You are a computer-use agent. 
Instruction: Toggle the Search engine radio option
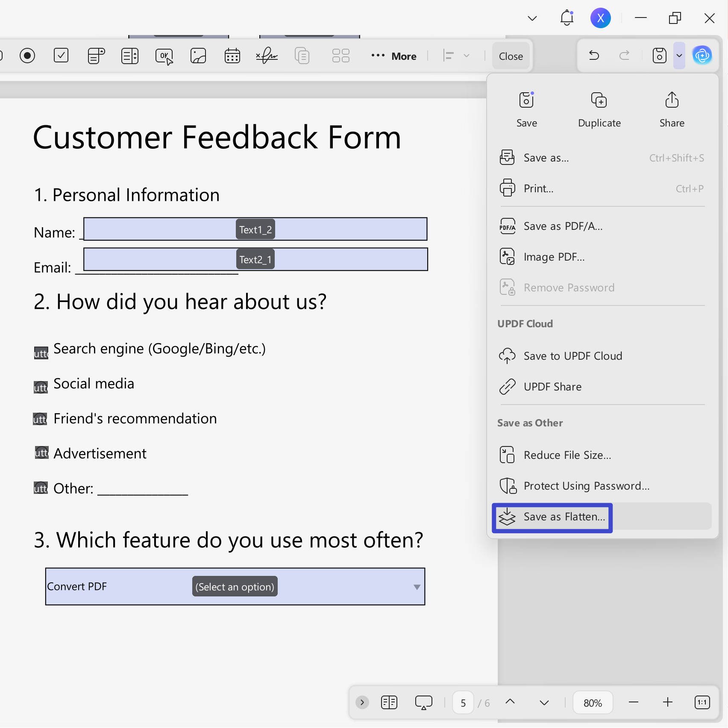coord(41,353)
